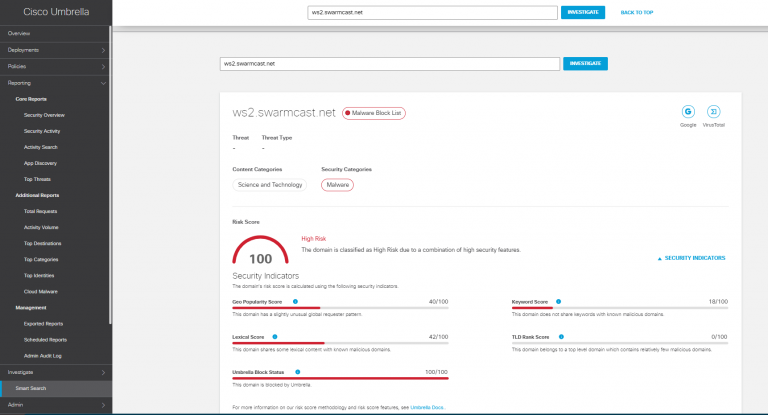Open the Activity Search report
The height and width of the screenshot is (415, 768).
[x=41, y=147]
